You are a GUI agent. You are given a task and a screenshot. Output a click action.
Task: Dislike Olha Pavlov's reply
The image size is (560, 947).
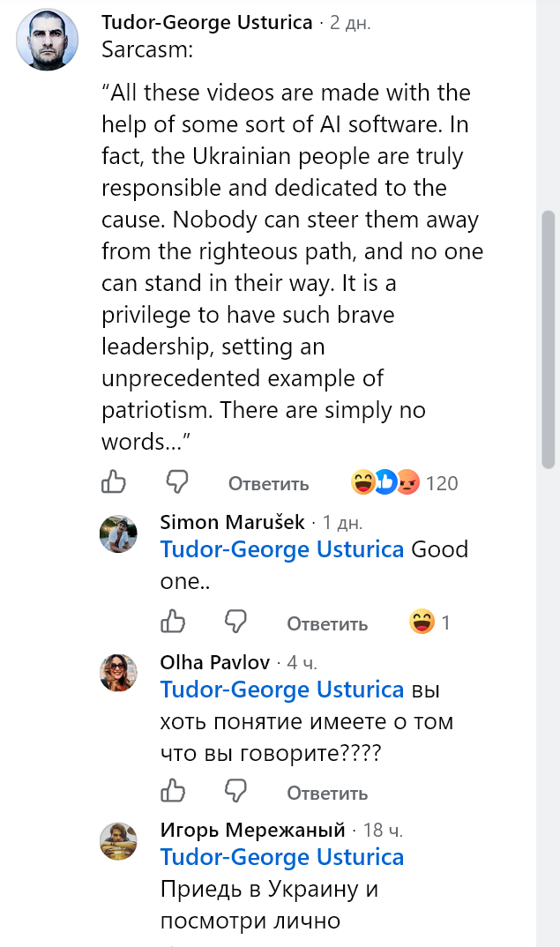point(235,791)
